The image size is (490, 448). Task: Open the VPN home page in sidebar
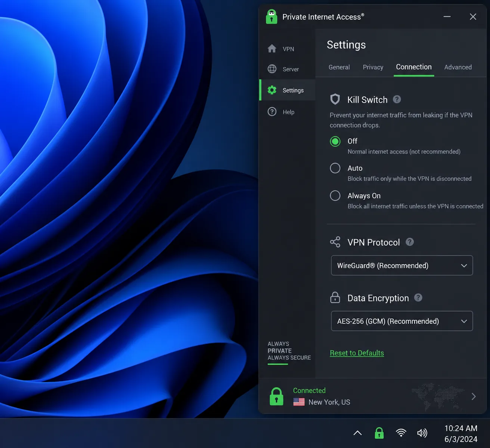click(287, 49)
